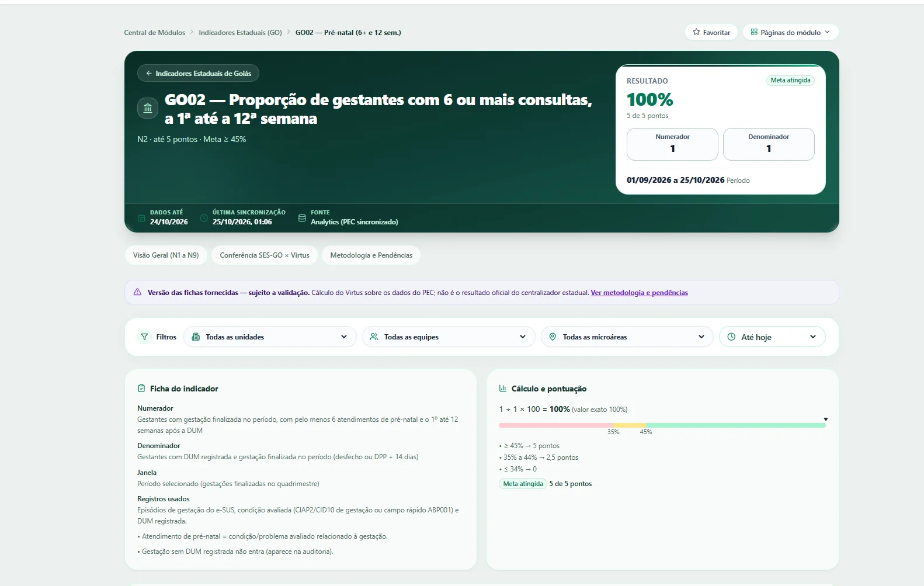Click the GO02 — Pré-natal breadcrumb text

click(348, 33)
